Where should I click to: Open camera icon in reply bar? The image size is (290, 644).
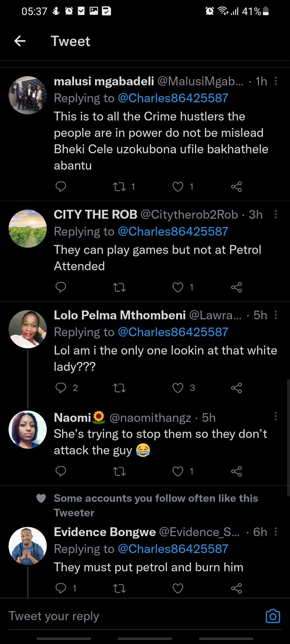tap(273, 616)
